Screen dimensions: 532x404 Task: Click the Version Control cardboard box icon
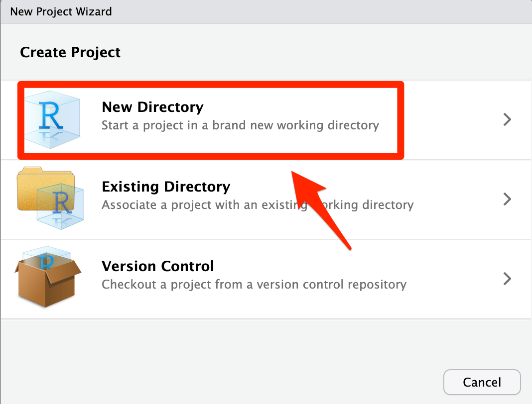(x=47, y=277)
